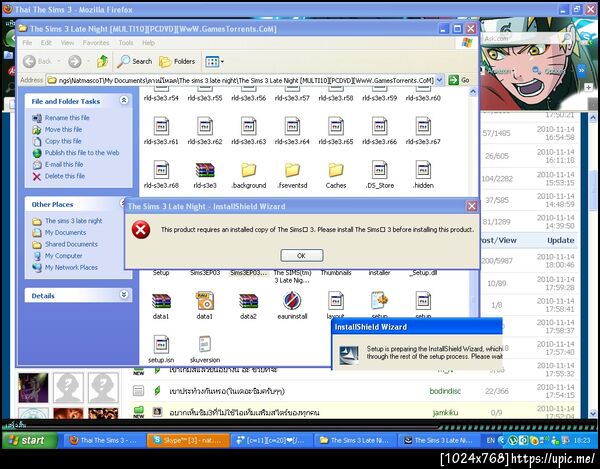Click the Firefox page scrollbar down arrow
This screenshot has width=600, height=469.
pos(593,413)
